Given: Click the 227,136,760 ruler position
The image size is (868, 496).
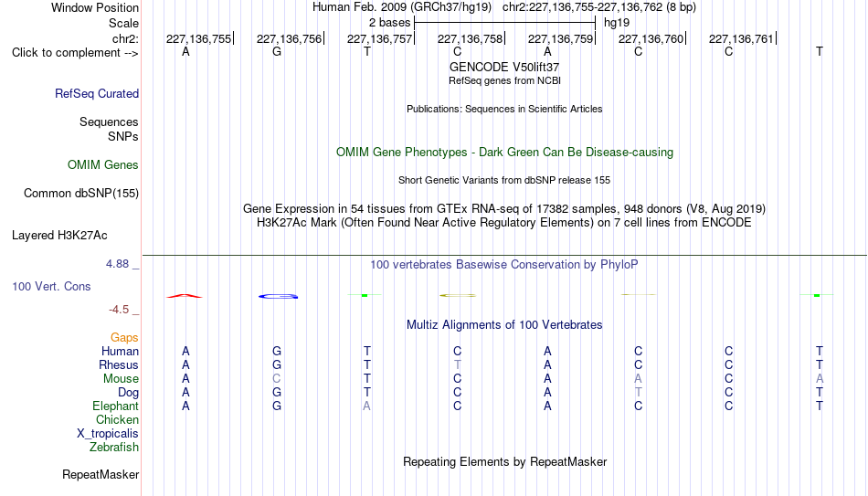Looking at the screenshot, I should [x=651, y=38].
